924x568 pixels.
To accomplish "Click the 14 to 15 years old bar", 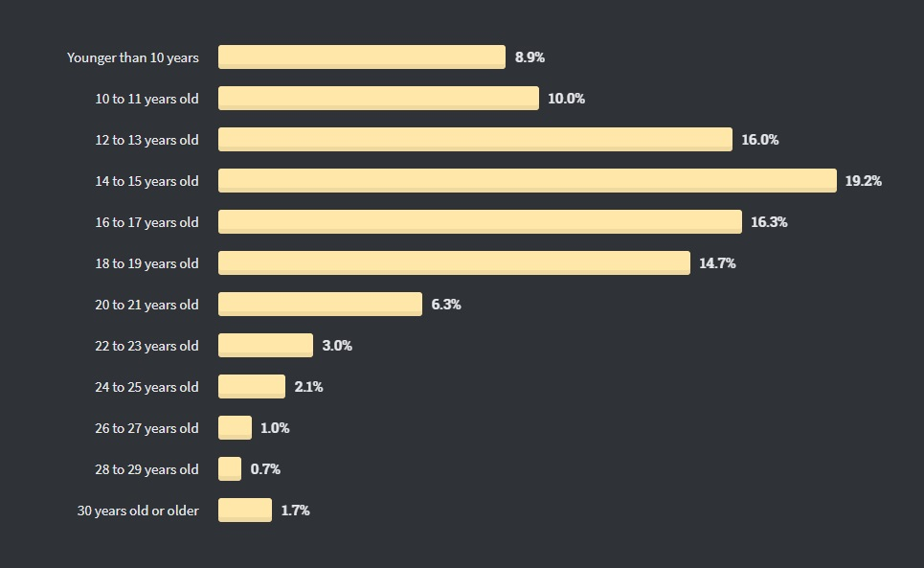I will [x=528, y=180].
